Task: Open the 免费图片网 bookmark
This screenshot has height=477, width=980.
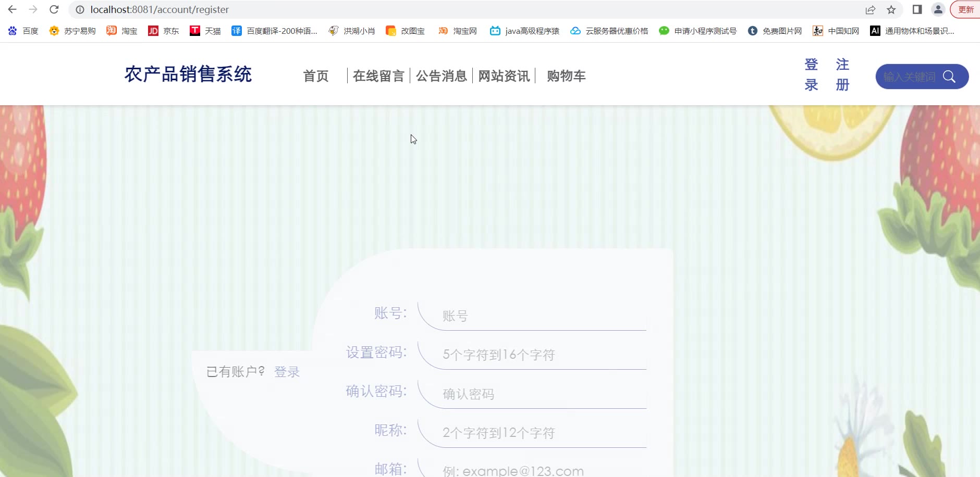Action: [x=775, y=31]
